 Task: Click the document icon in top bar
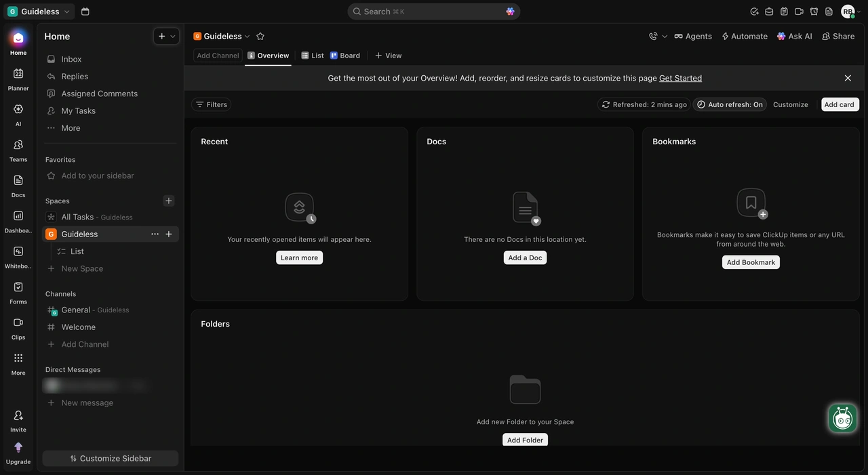(x=829, y=12)
